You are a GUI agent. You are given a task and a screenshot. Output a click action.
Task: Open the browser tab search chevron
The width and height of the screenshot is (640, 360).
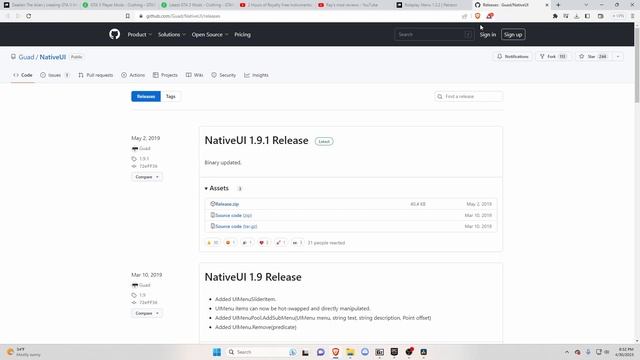point(586,5)
